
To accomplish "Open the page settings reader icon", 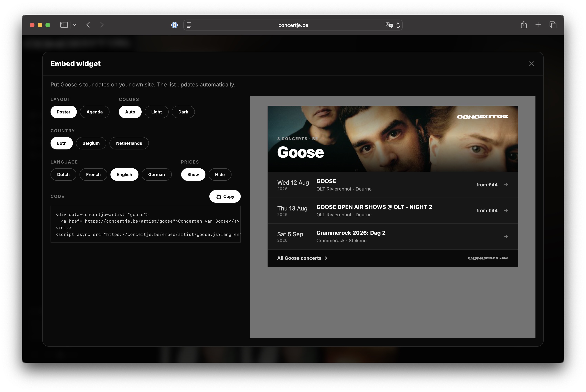I will click(189, 25).
